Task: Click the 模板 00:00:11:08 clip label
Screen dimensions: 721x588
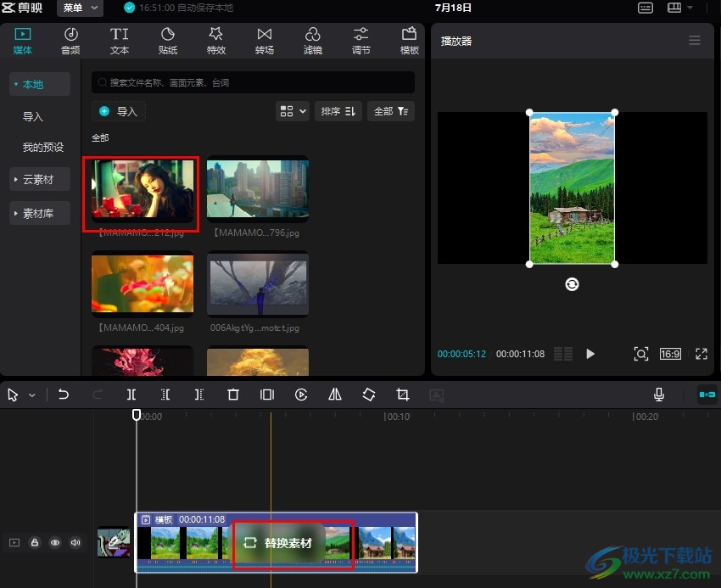Action: point(183,519)
